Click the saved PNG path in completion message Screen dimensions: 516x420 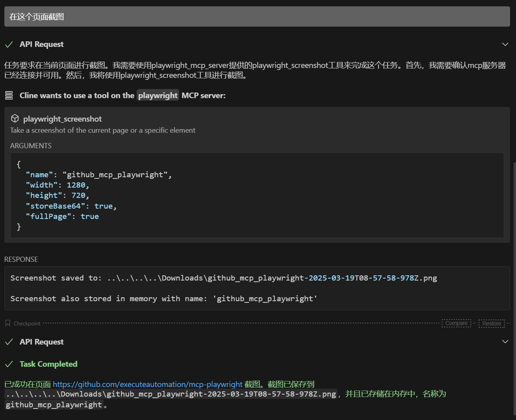coord(171,394)
